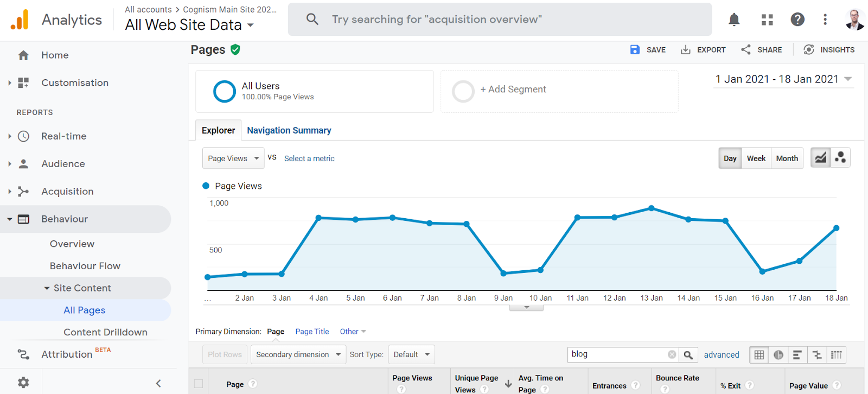Open the notifications bell
Screen dimensions: 868x394
[734, 20]
